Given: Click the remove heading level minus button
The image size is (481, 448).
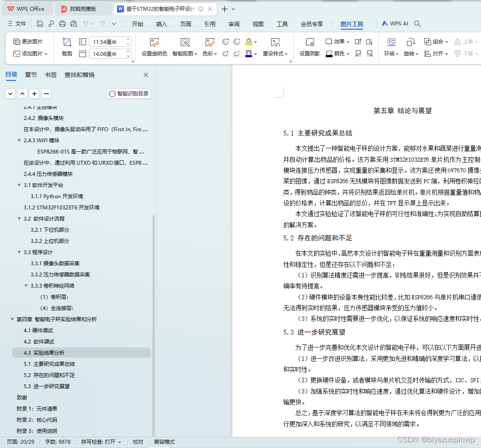Looking at the screenshot, I should pos(46,94).
